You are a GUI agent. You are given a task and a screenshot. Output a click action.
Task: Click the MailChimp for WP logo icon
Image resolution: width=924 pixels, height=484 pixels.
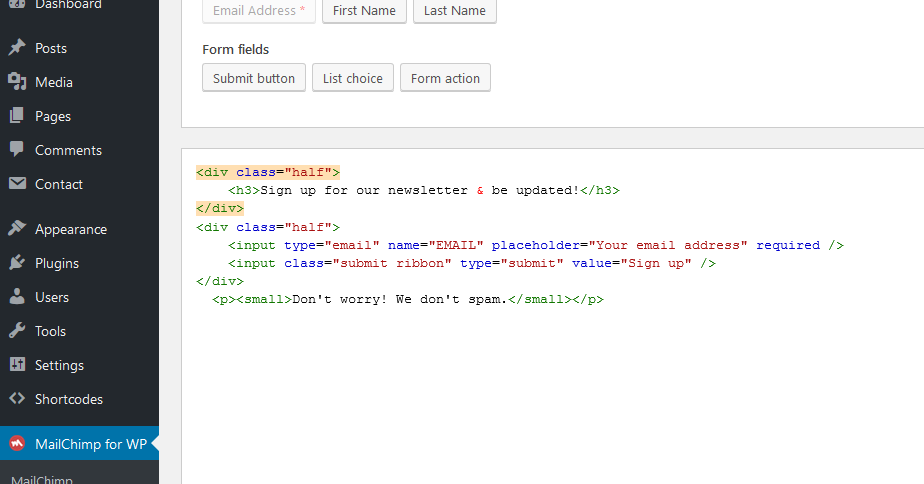(17, 444)
